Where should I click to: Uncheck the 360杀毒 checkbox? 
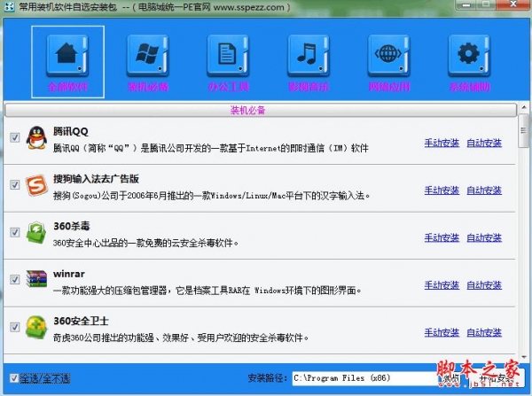pos(14,232)
